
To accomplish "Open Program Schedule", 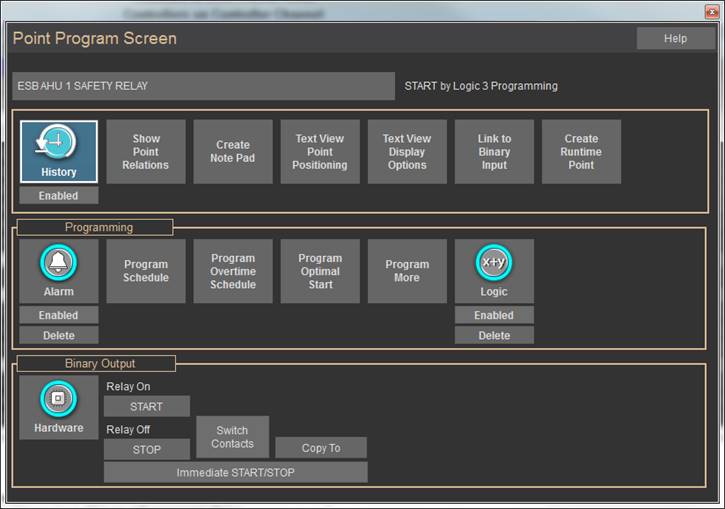I will coord(146,271).
